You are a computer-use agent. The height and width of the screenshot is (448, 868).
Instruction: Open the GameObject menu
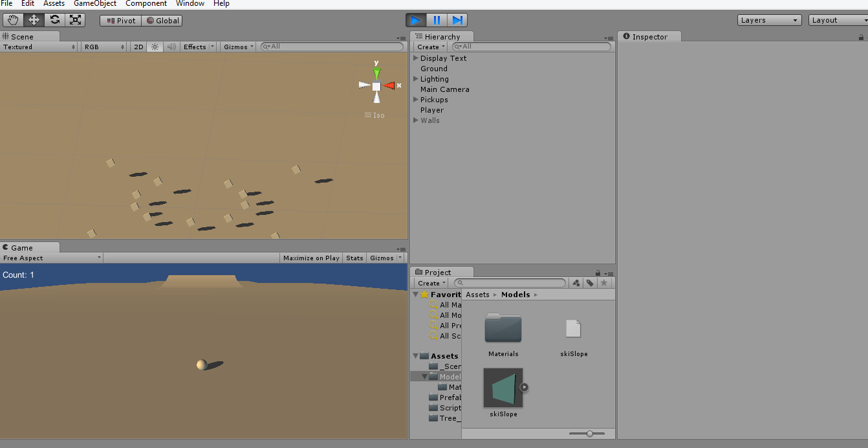tap(95, 4)
